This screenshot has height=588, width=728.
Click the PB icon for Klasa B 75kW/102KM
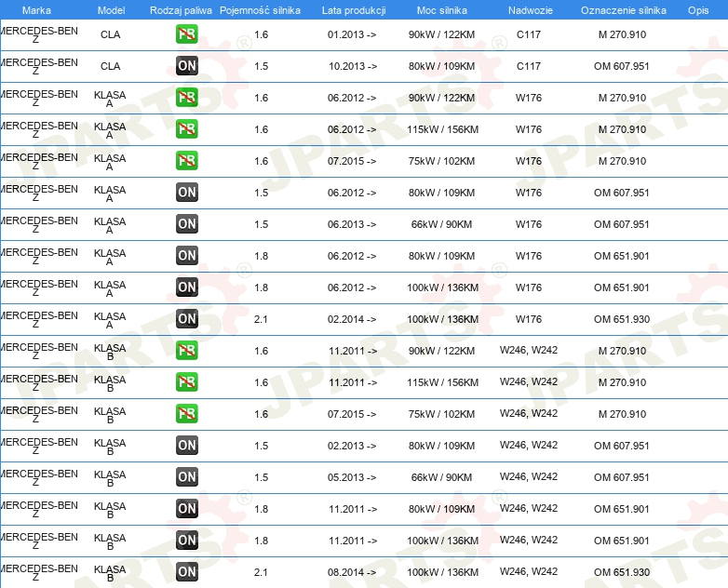187,414
